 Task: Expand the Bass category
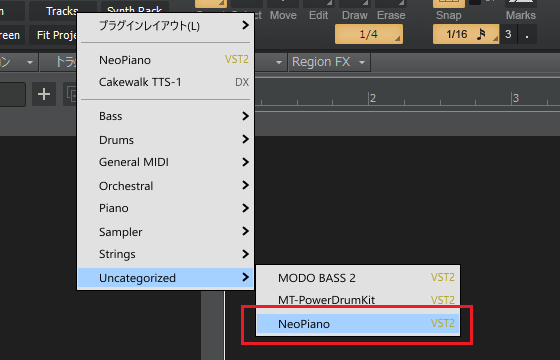point(165,116)
